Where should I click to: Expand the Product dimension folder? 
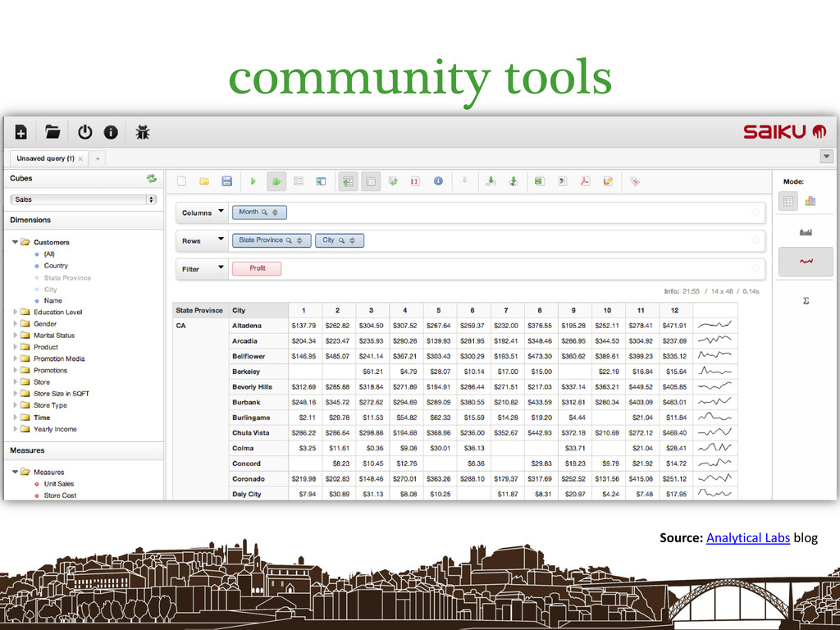(15, 347)
